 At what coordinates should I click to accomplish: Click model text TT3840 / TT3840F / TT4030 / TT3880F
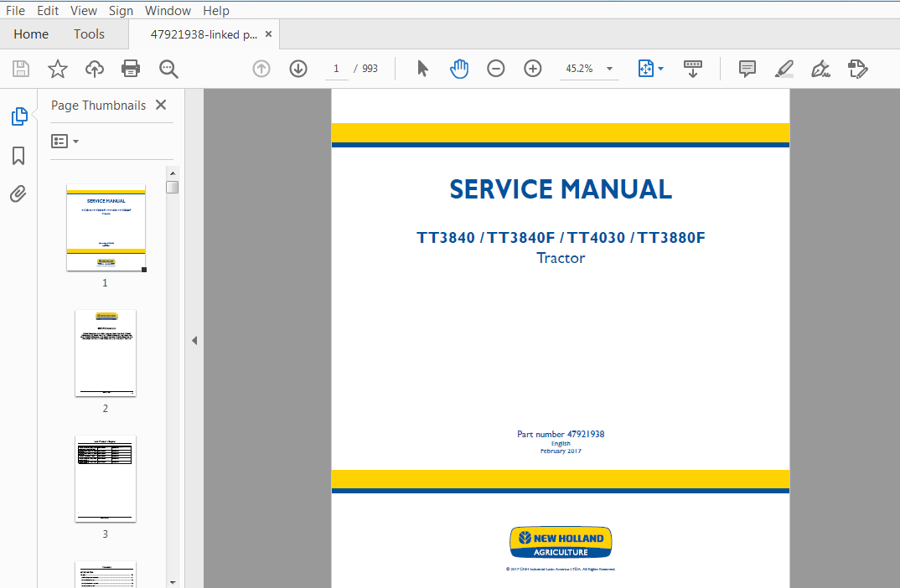561,238
